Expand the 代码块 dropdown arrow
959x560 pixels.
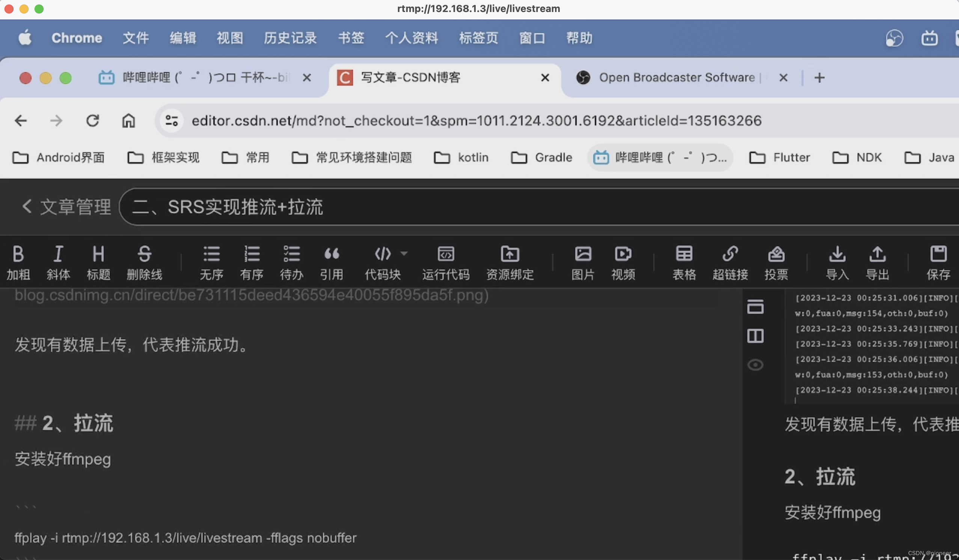click(x=404, y=253)
